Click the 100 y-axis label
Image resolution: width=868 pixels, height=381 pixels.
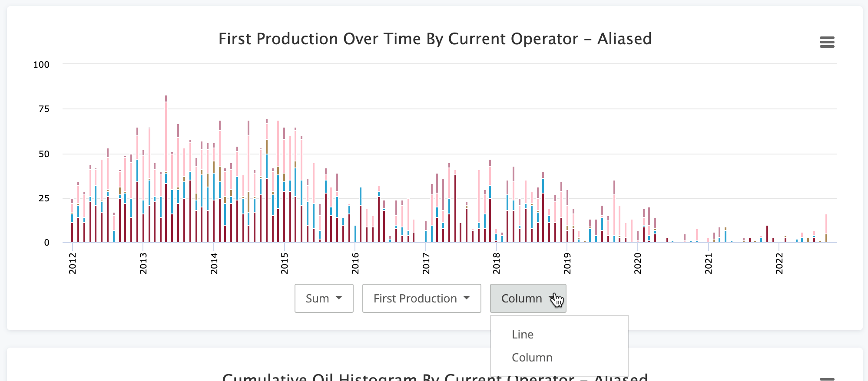pos(41,65)
